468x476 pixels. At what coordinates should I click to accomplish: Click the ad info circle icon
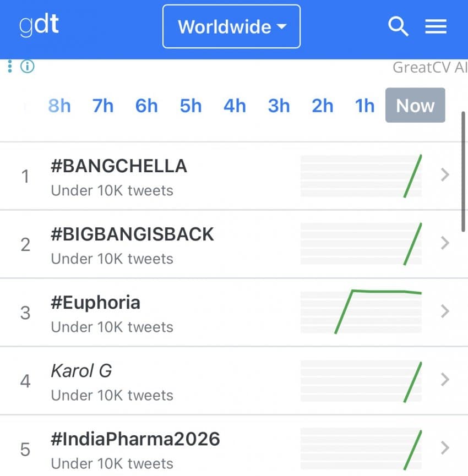[27, 67]
